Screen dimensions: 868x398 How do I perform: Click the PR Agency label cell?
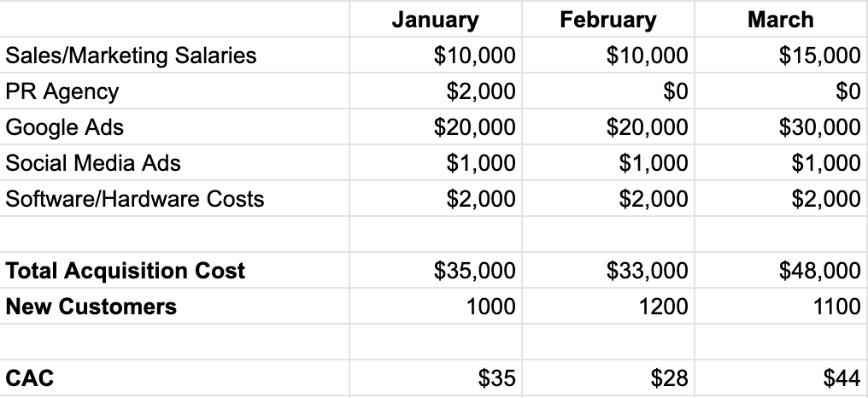[62, 91]
